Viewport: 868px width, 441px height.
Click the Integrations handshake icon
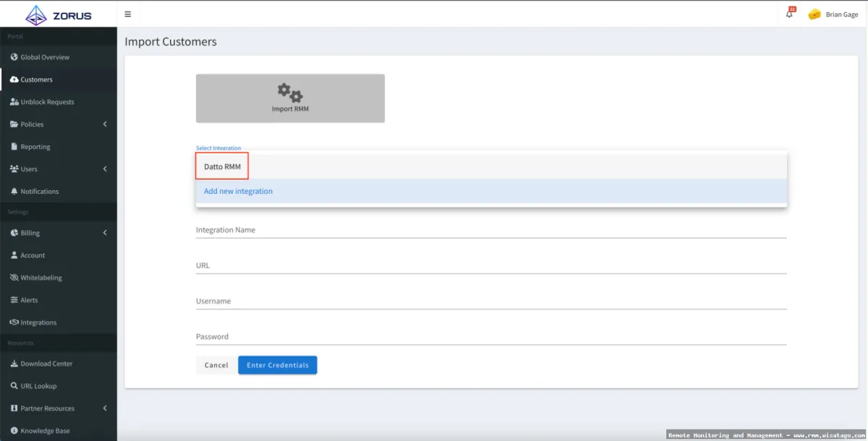pyautogui.click(x=14, y=322)
